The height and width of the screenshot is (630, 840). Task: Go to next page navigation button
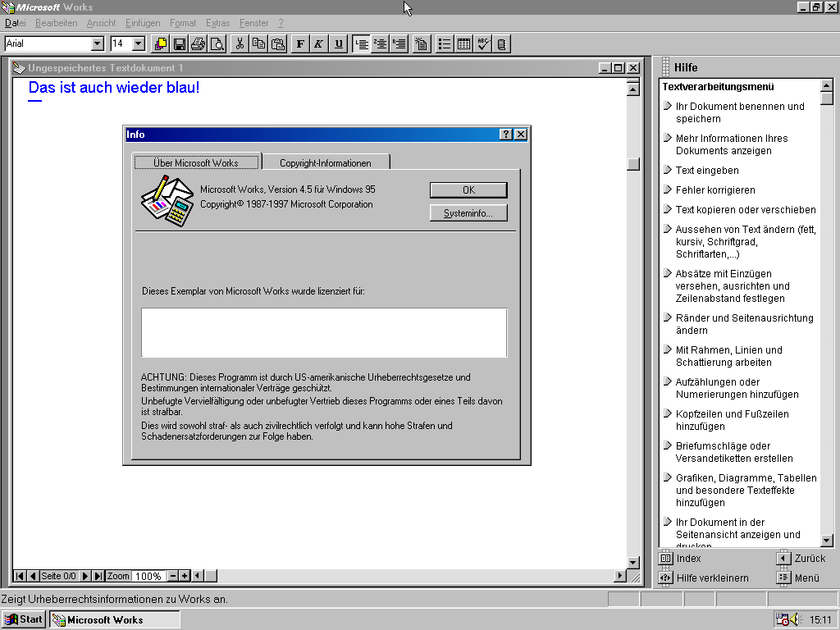tap(84, 576)
